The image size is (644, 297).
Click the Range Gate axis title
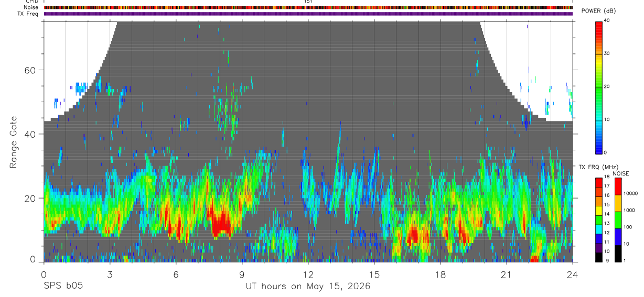(14, 142)
